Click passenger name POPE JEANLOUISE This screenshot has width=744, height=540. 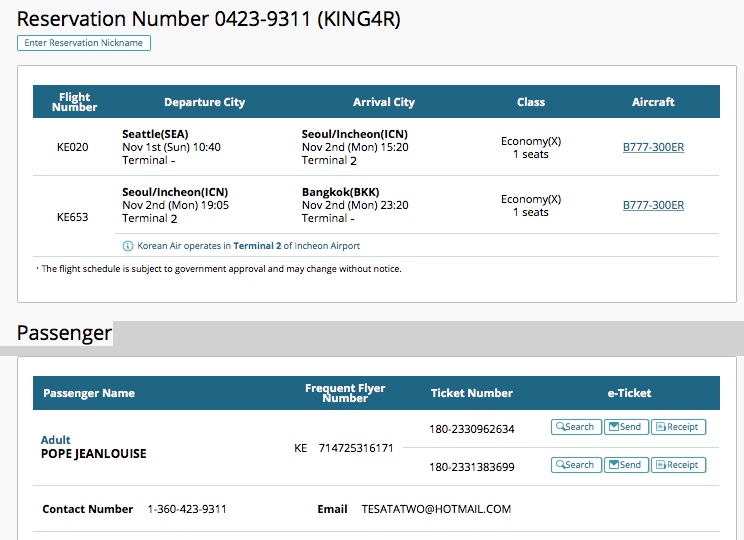pyautogui.click(x=93, y=454)
